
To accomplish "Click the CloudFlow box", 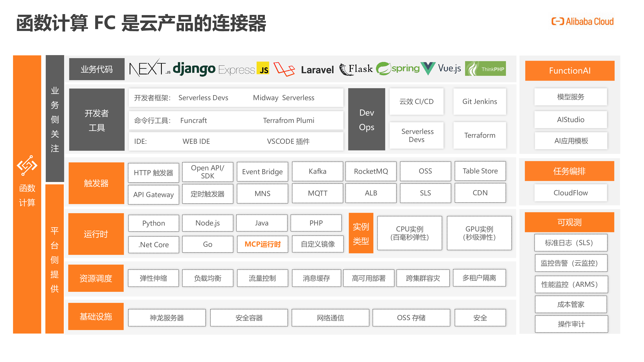I will click(x=571, y=193).
